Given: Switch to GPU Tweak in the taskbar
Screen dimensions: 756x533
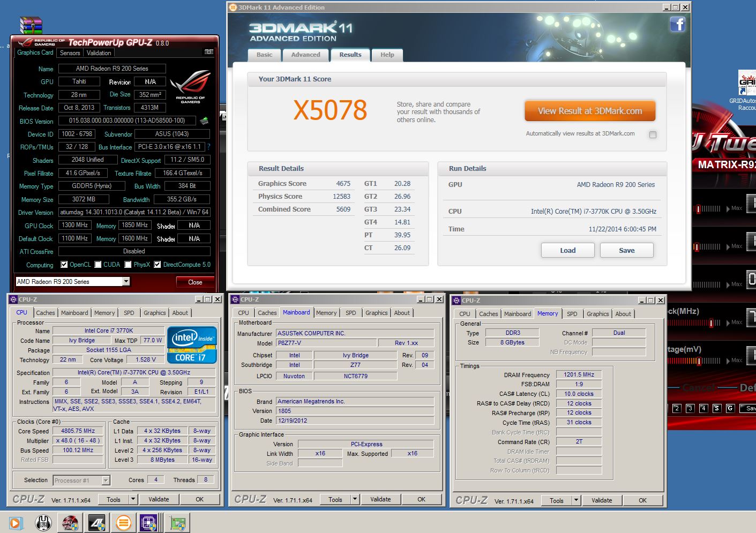Looking at the screenshot, I should pyautogui.click(x=70, y=523).
